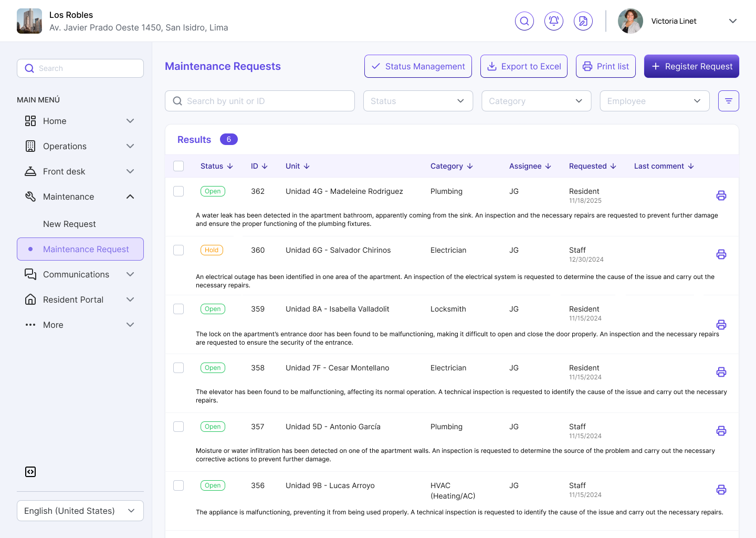Click the Search by unit or ID field
This screenshot has height=538, width=756.
pos(260,101)
